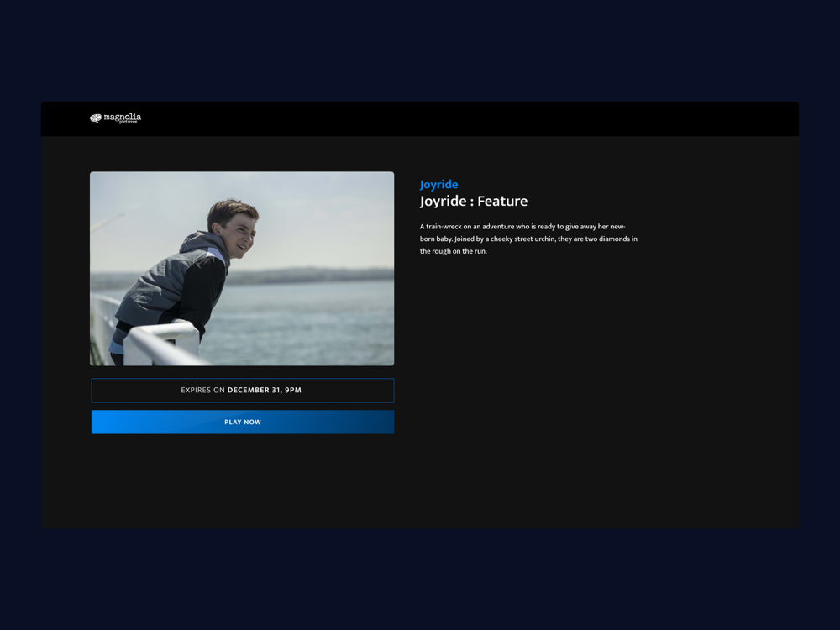Screen dimensions: 840x630
Task: Click the "Feature" word in the heading
Action: [x=502, y=202]
